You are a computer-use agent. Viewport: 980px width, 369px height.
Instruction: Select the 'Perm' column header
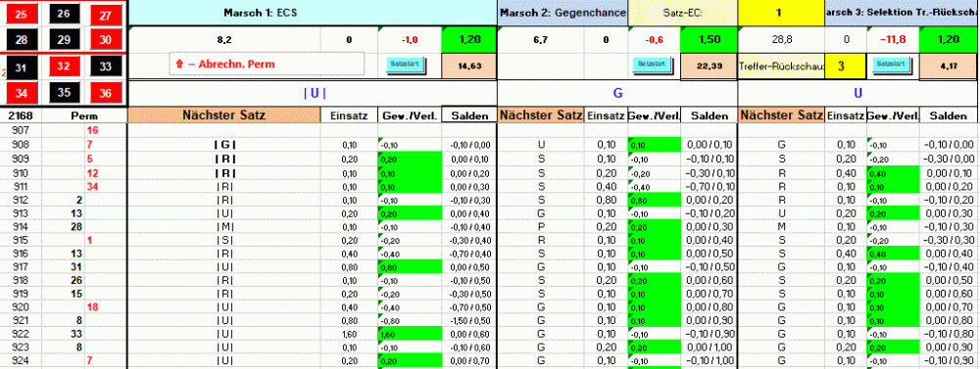pyautogui.click(x=83, y=115)
